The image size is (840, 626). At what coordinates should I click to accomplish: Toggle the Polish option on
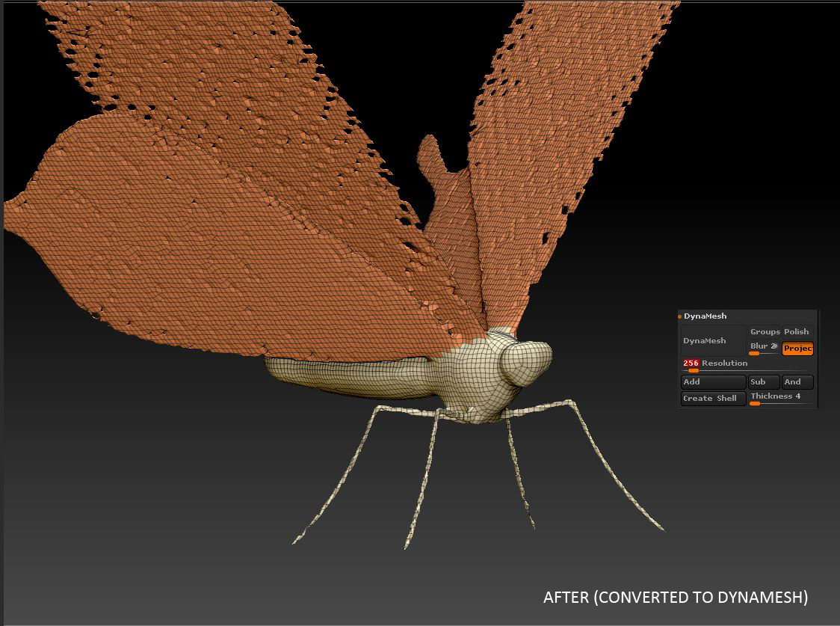[797, 332]
